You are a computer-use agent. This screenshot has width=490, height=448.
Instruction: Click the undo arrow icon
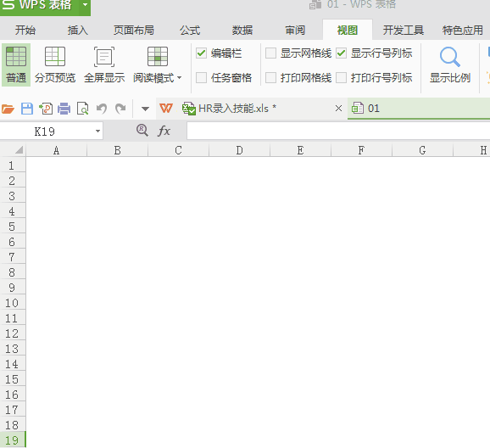[102, 109]
